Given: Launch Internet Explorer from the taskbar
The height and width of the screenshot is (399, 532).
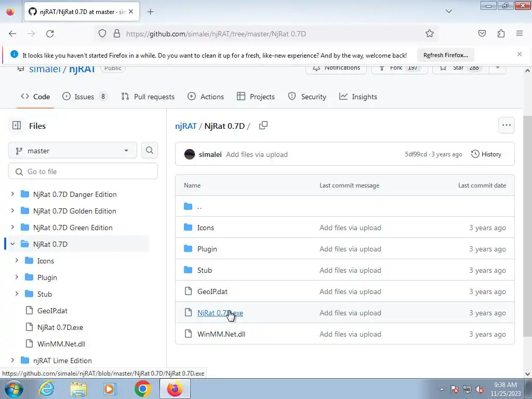Looking at the screenshot, I should click(46, 389).
